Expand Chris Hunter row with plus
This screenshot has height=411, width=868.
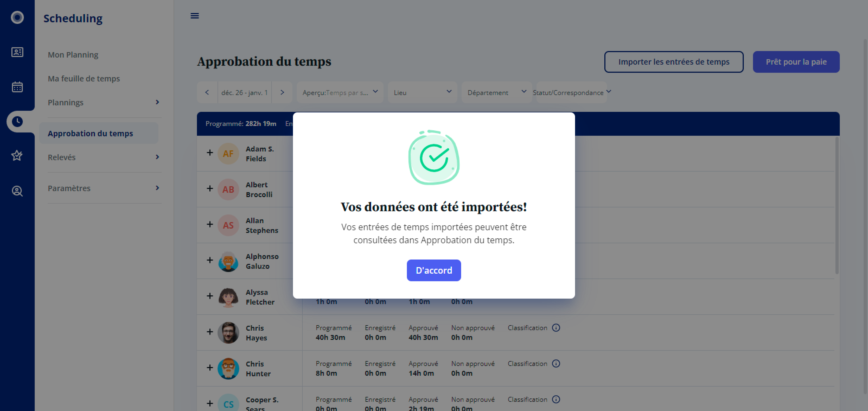click(x=210, y=368)
